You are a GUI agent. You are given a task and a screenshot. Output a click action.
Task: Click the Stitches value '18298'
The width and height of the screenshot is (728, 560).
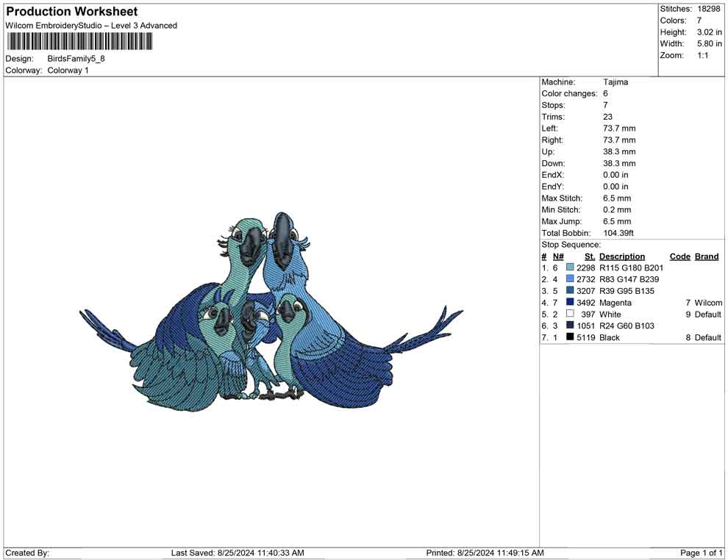[x=708, y=9]
